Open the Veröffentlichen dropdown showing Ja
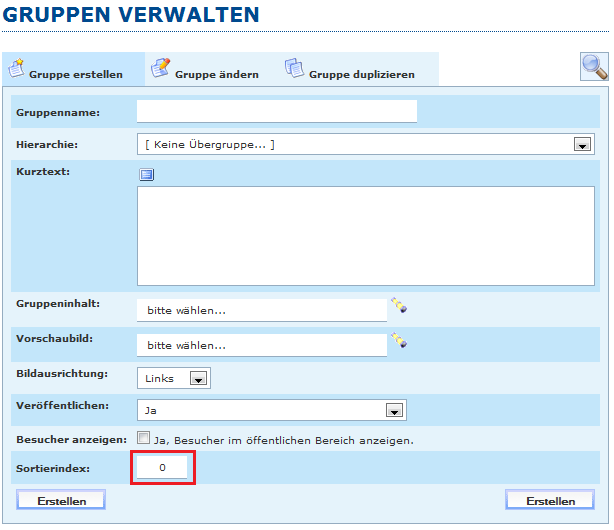Screen dimensions: 614x530 point(394,410)
